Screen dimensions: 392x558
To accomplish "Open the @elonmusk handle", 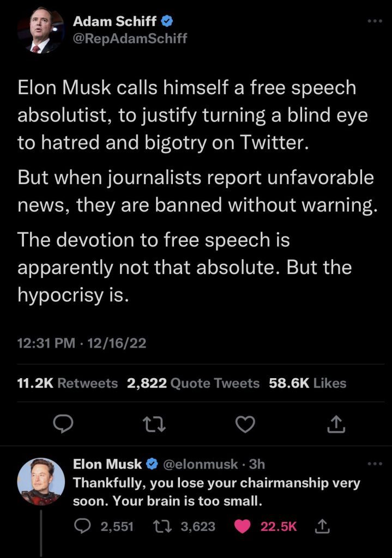I will coord(200,464).
